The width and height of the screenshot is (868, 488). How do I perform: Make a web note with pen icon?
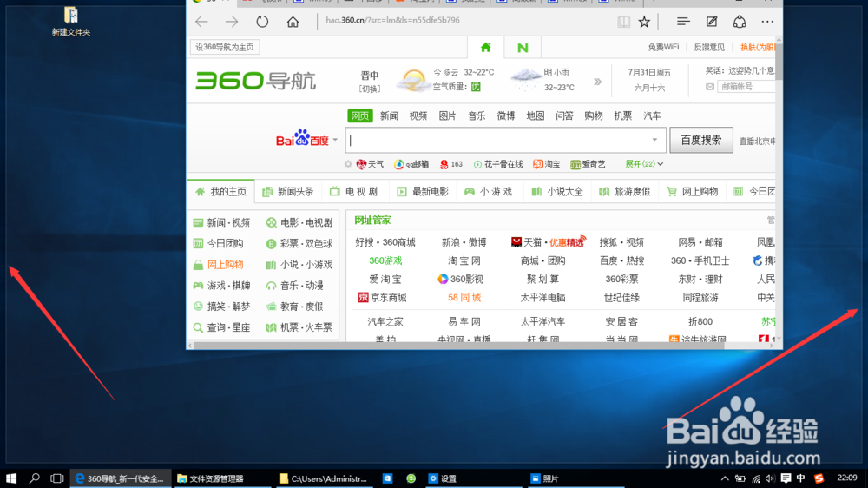coord(712,22)
